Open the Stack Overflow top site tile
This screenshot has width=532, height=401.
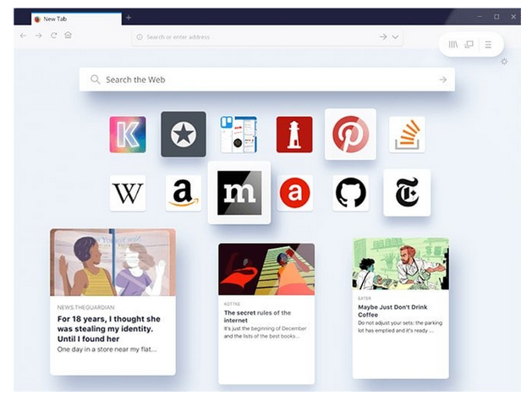click(407, 135)
